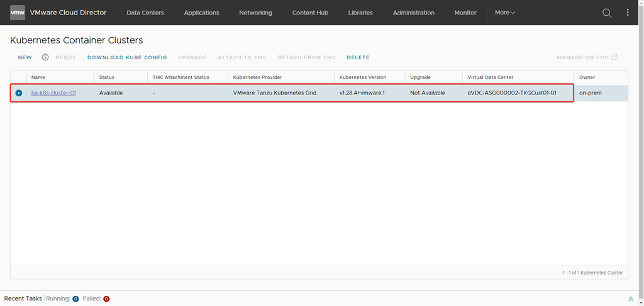Click the UPGRADE button
The image size is (644, 306).
192,57
